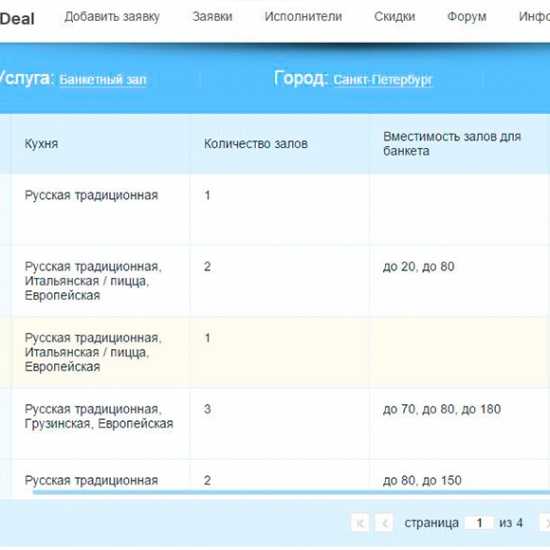Open the Форум page
Screen dimensions: 550x550
click(467, 16)
